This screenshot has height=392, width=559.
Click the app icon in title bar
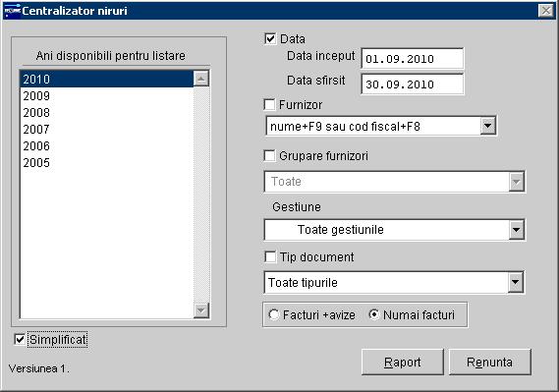click(12, 11)
